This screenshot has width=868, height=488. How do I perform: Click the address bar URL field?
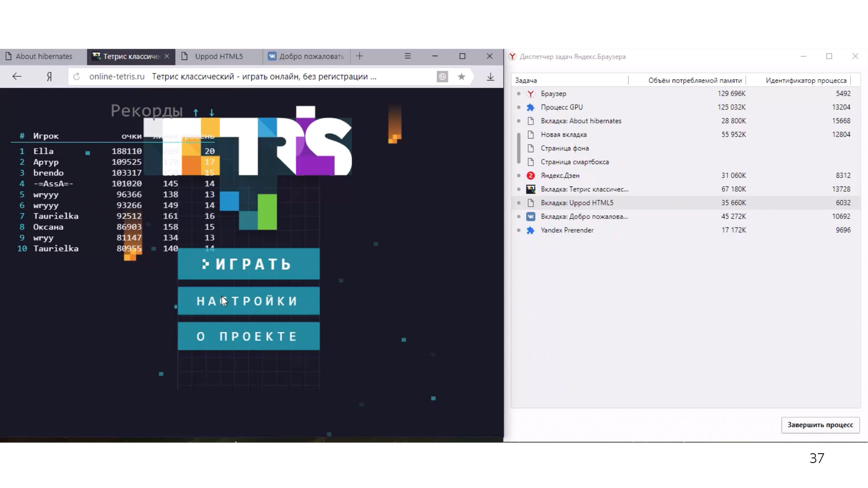pos(254,77)
